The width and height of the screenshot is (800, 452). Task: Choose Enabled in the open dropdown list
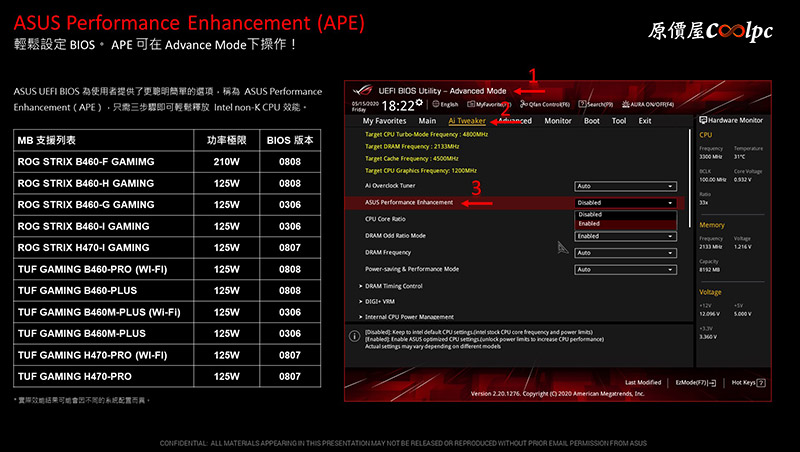[626, 224]
